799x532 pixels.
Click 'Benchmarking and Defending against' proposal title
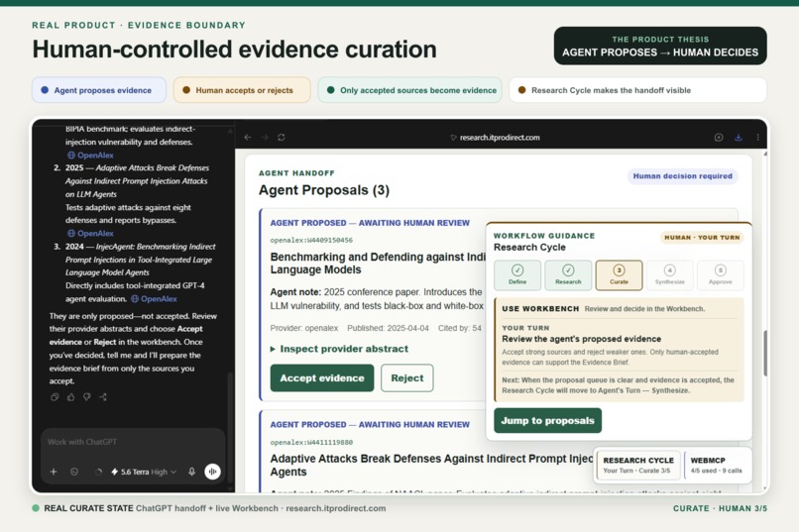[x=378, y=264]
